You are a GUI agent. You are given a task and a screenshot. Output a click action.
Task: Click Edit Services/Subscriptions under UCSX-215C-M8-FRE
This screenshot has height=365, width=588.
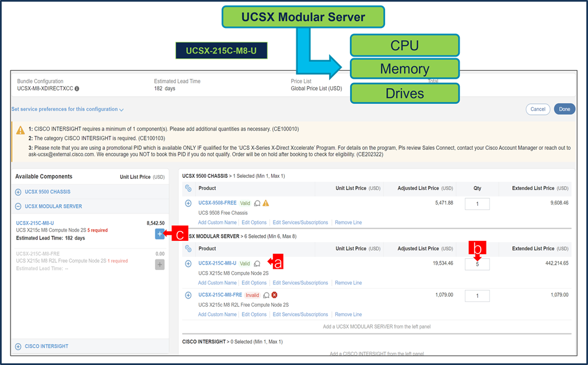tap(300, 315)
